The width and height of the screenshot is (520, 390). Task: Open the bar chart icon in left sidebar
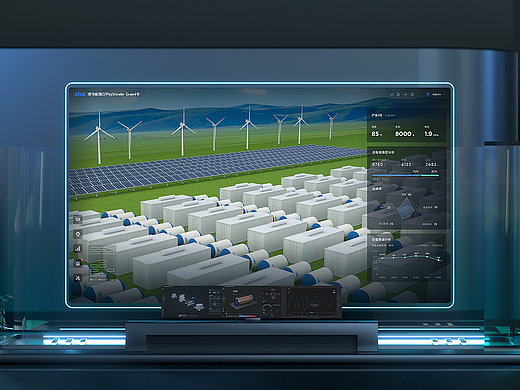[x=78, y=248]
